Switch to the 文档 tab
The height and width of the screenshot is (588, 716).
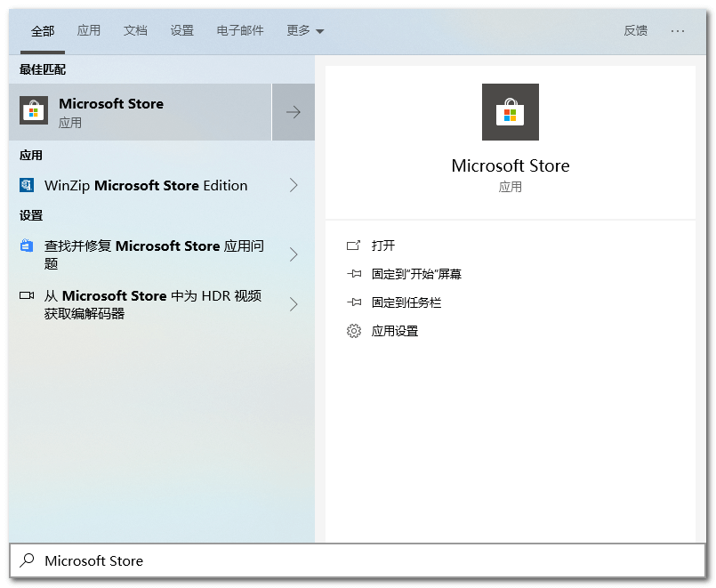point(135,30)
